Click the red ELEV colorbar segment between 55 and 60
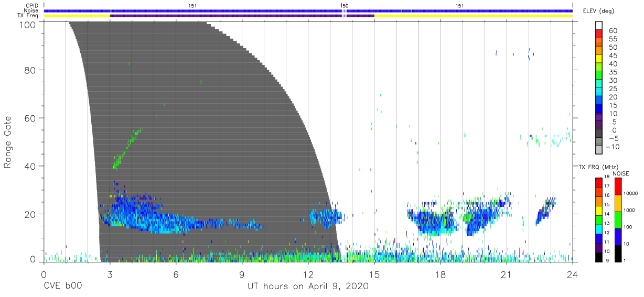This screenshot has width=644, height=297. pos(599,35)
